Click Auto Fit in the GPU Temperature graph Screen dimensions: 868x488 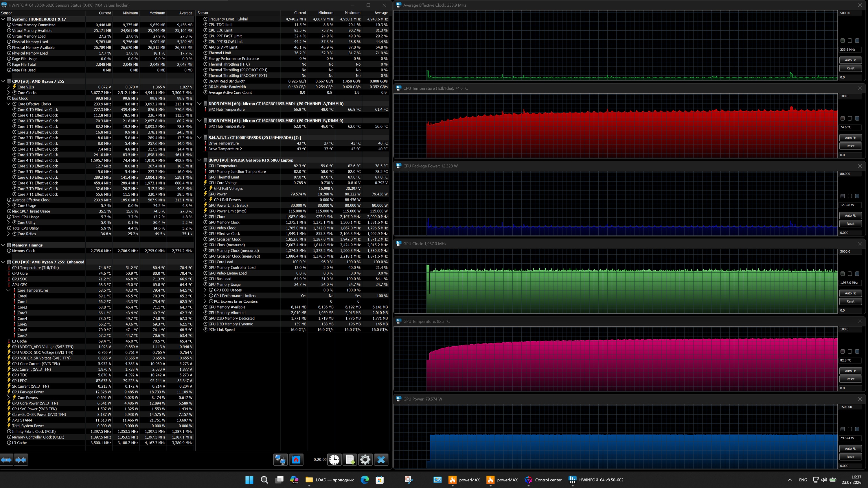click(x=850, y=371)
